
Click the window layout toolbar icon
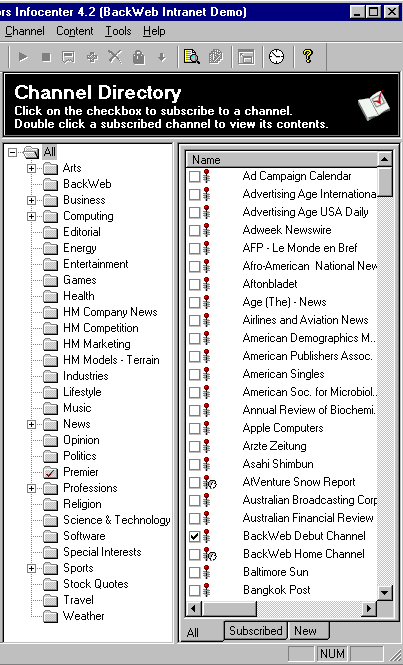(x=246, y=57)
